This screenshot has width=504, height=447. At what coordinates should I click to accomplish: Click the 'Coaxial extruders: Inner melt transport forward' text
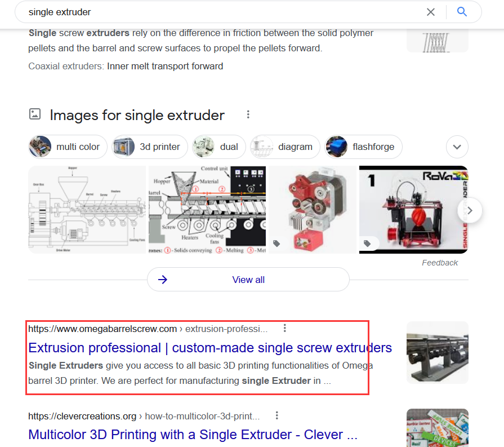coord(126,67)
